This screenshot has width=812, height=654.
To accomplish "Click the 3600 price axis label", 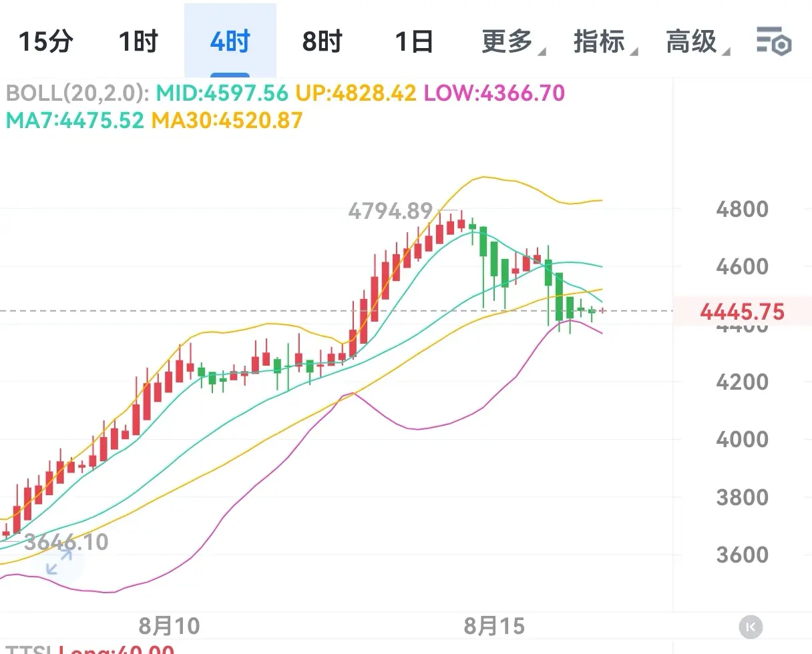I will [x=742, y=555].
